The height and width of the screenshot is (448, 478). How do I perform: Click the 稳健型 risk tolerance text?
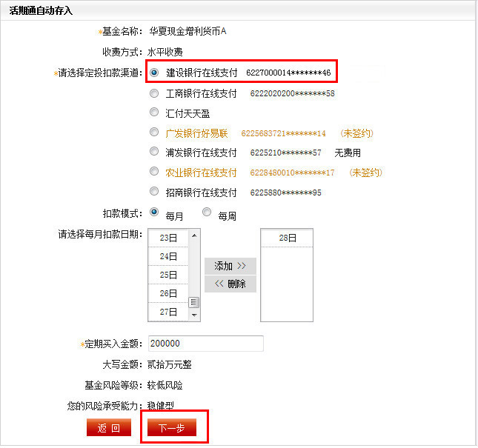[x=161, y=406]
